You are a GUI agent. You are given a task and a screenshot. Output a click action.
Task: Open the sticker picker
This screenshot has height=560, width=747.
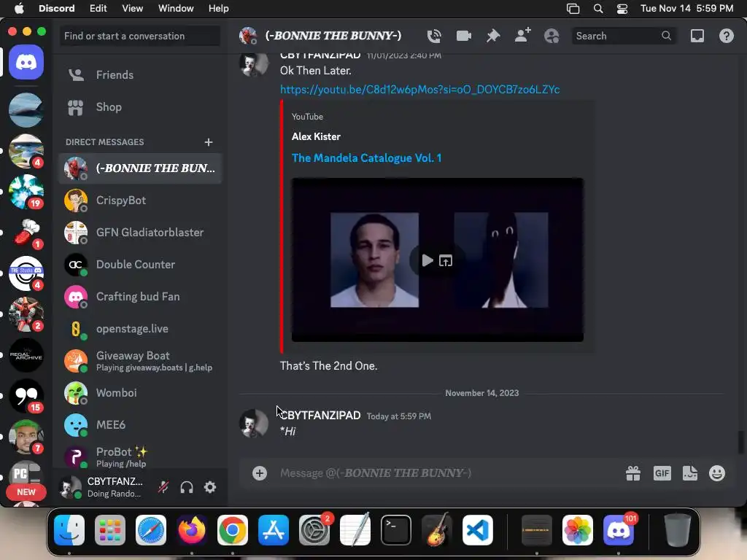point(690,472)
